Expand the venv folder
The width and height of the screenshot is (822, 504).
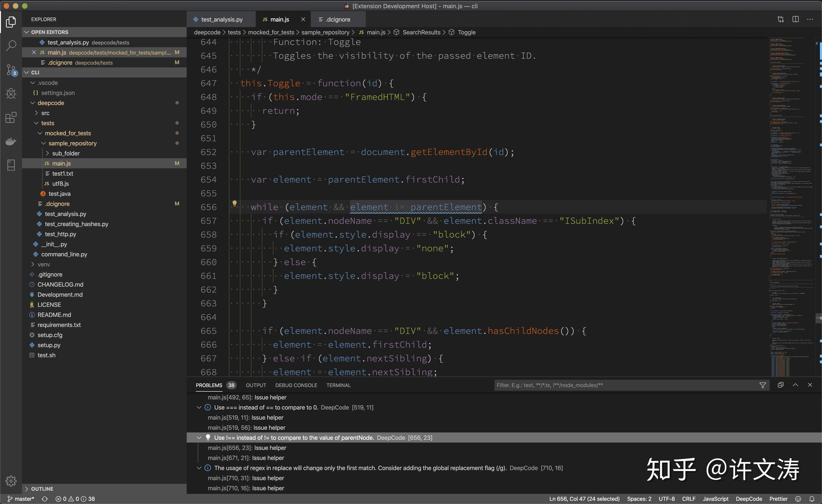(x=33, y=264)
